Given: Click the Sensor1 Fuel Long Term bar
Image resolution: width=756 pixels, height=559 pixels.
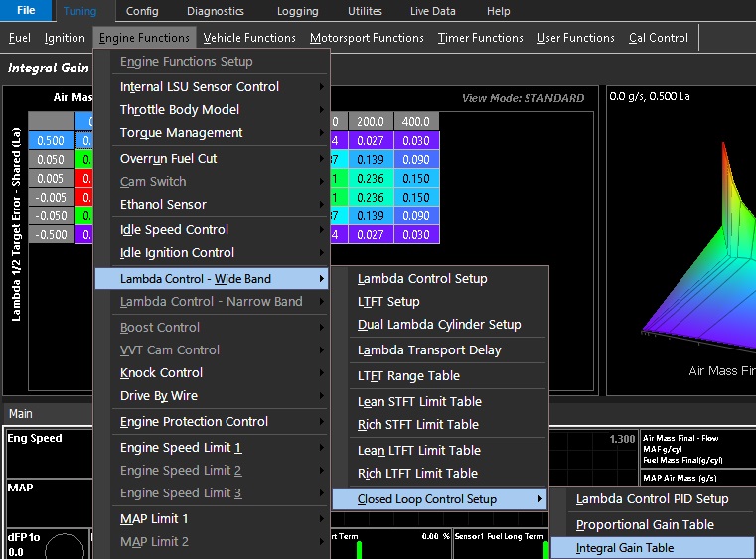Looking at the screenshot, I should pos(545,549).
